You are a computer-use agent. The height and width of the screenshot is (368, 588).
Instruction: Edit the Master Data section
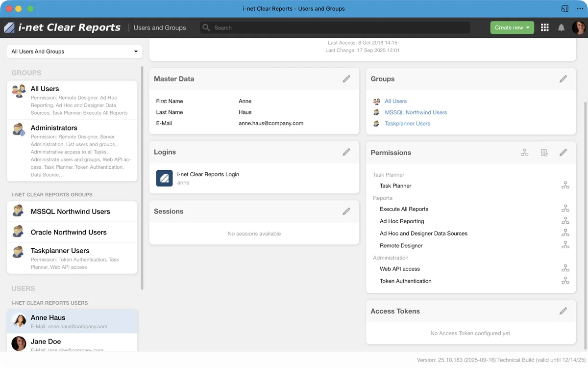coord(346,79)
